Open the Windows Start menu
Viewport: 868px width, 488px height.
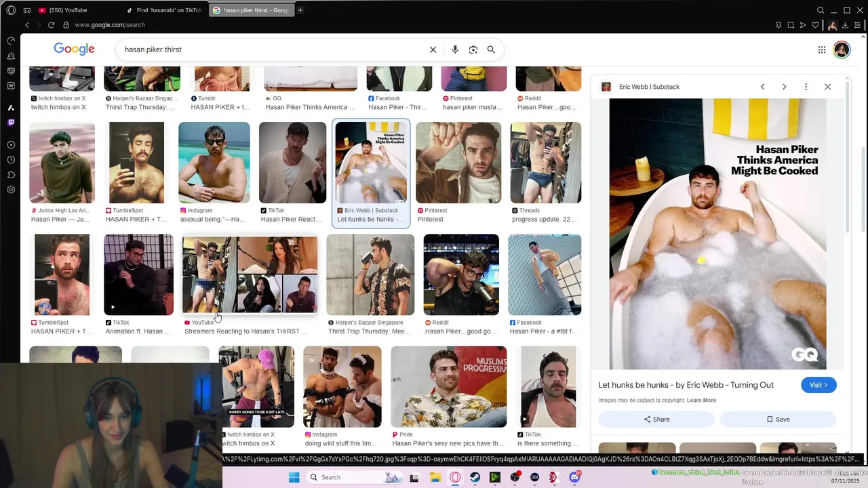[x=294, y=477]
